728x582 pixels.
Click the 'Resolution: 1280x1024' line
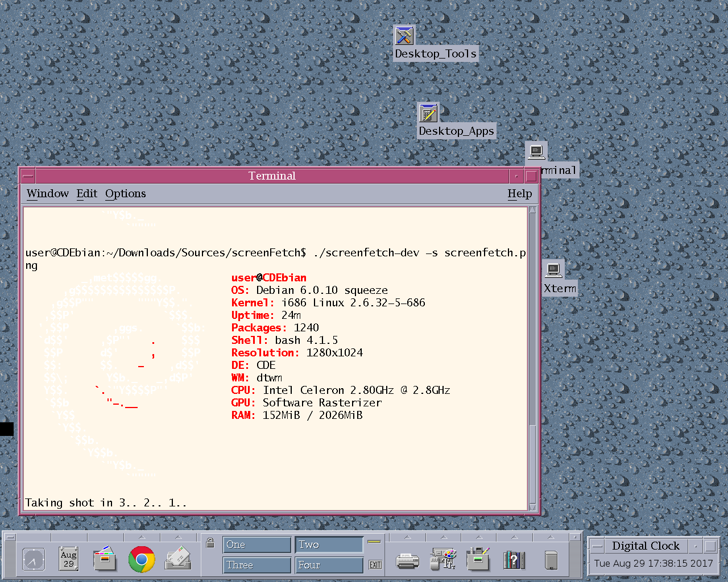[297, 353]
